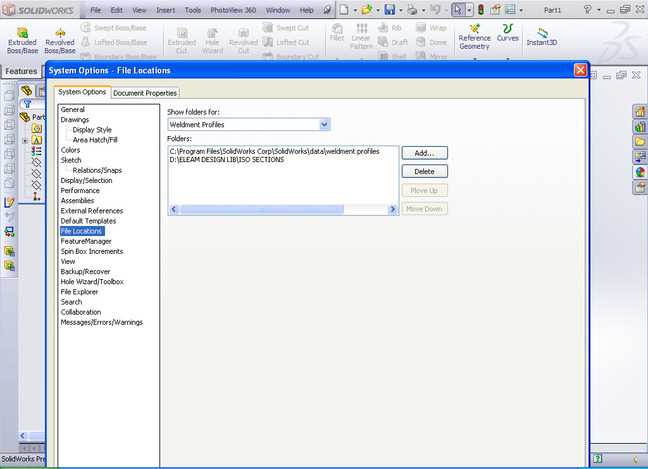Click the filter funnel icon in FeatureManager
Viewport: 648px width, 469px height.
(x=27, y=104)
